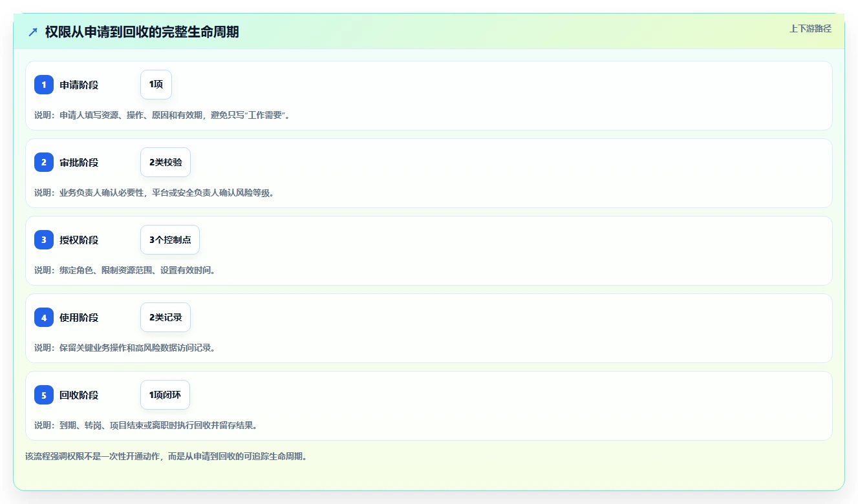This screenshot has height=504, width=858.
Task: Click the footer note starting 该流程强调权限
Action: tap(167, 456)
